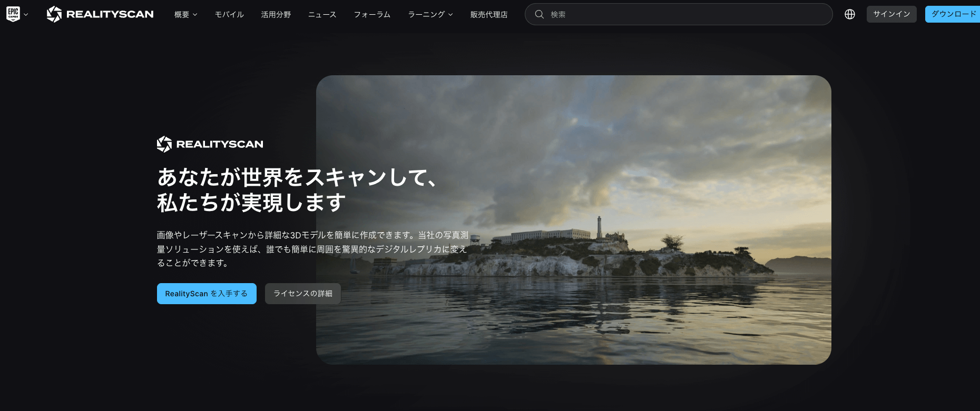Click the RealityScan を入手する button
Image resolution: width=980 pixels, height=411 pixels.
coord(207,294)
